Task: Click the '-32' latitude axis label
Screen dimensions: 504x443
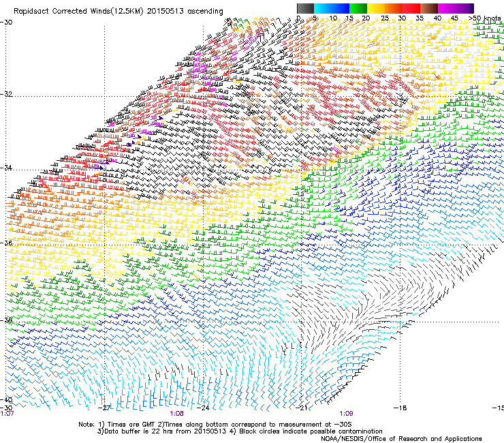Action: click(6, 94)
